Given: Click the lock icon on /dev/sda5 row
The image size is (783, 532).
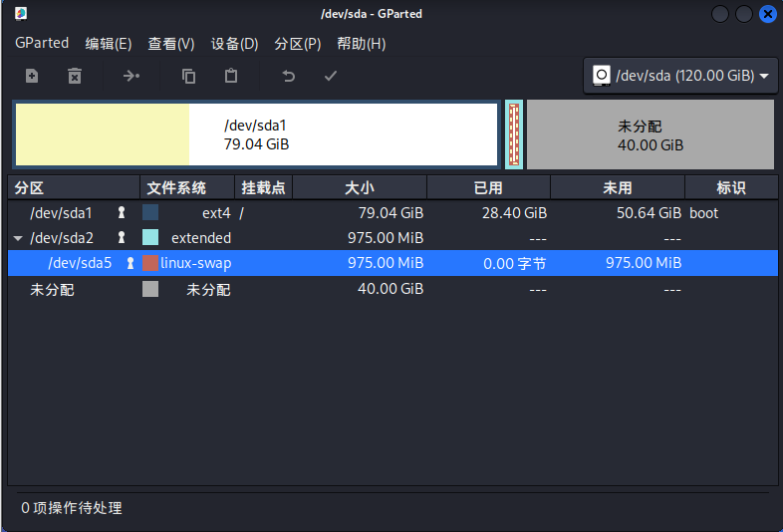Looking at the screenshot, I should click(x=130, y=263).
